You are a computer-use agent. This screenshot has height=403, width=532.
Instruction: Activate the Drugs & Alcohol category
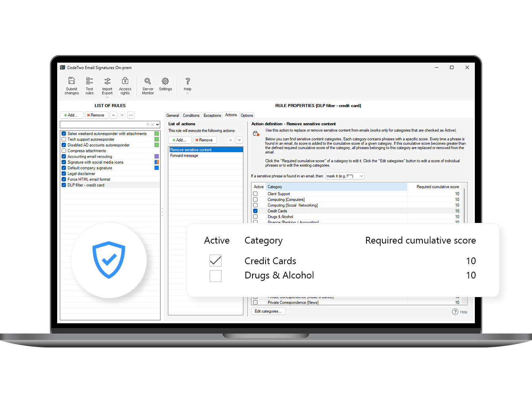pyautogui.click(x=216, y=276)
